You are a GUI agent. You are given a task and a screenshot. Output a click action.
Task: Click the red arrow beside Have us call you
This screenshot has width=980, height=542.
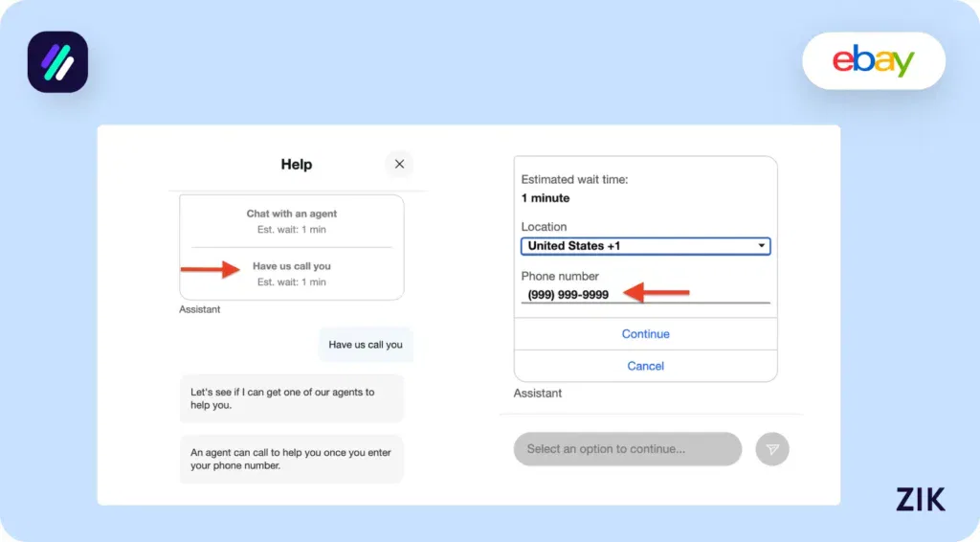point(211,269)
